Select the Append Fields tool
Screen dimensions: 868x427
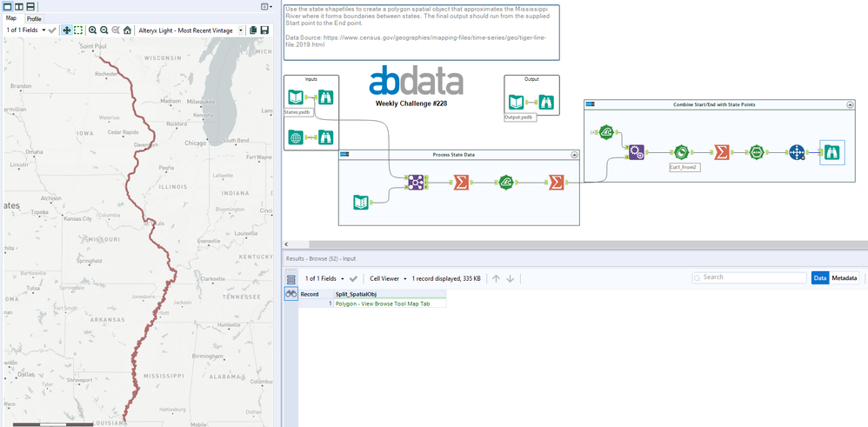(x=636, y=151)
